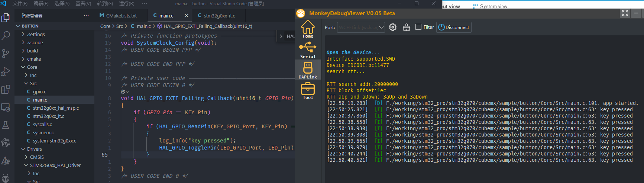This screenshot has width=644, height=183.
Task: Click the VS Code logo icon
Action: [x=4, y=3]
